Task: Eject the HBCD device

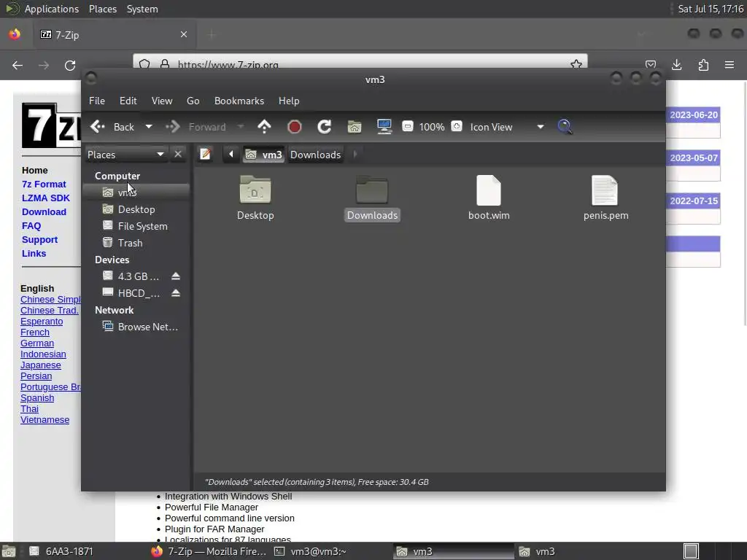Action: pyautogui.click(x=176, y=293)
